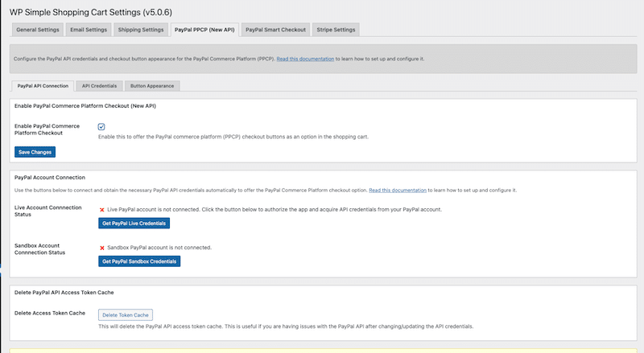Click the yellow notice bar at the bottom

coord(322,348)
